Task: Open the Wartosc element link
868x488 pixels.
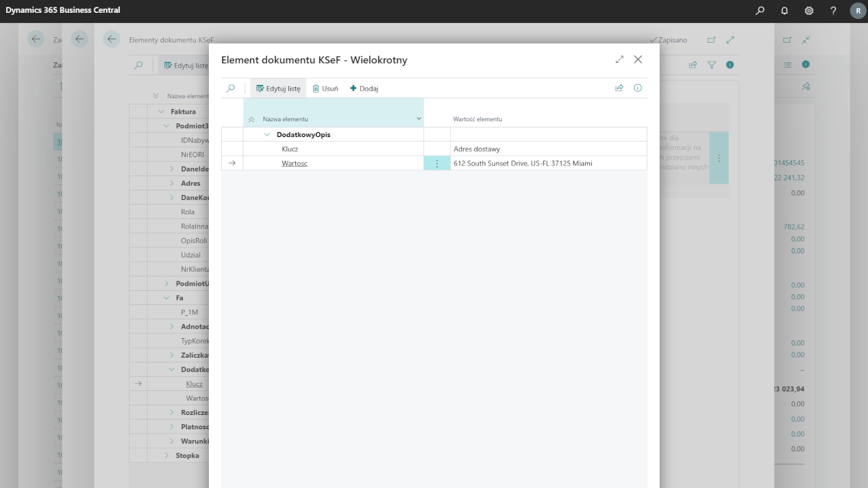Action: pyautogui.click(x=294, y=163)
